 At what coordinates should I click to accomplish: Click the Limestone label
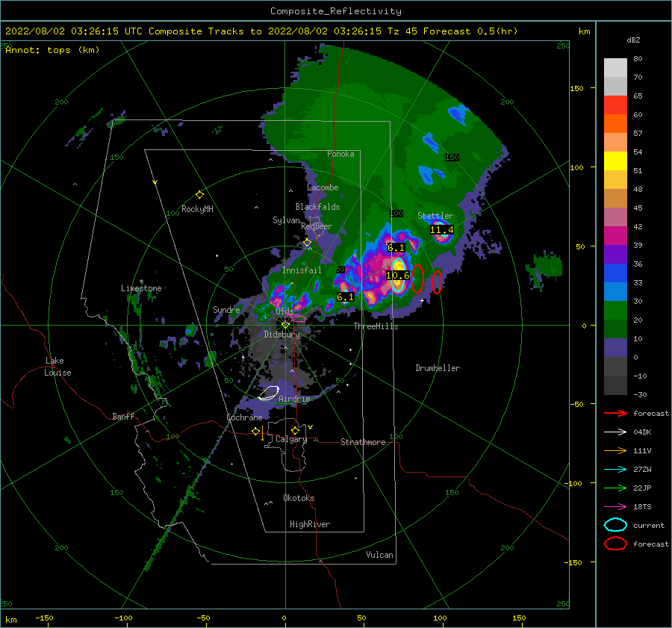141,288
